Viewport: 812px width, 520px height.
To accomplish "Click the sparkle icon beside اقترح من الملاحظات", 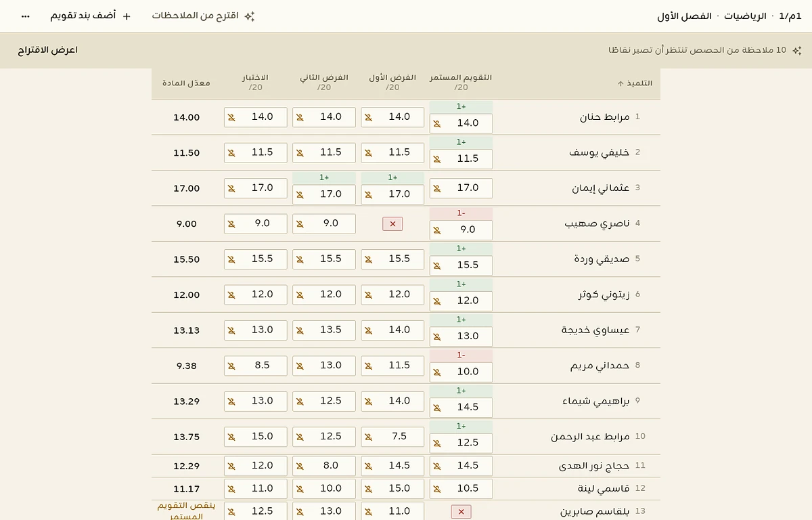I will click(250, 16).
